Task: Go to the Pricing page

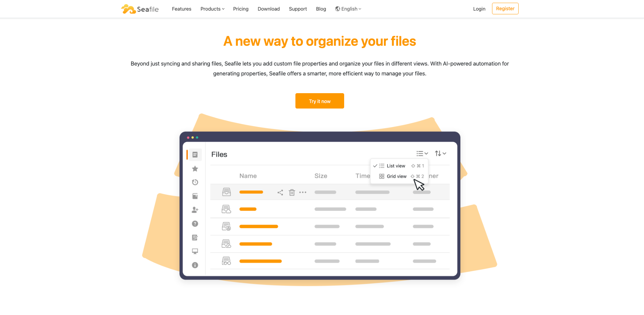Action: [241, 9]
